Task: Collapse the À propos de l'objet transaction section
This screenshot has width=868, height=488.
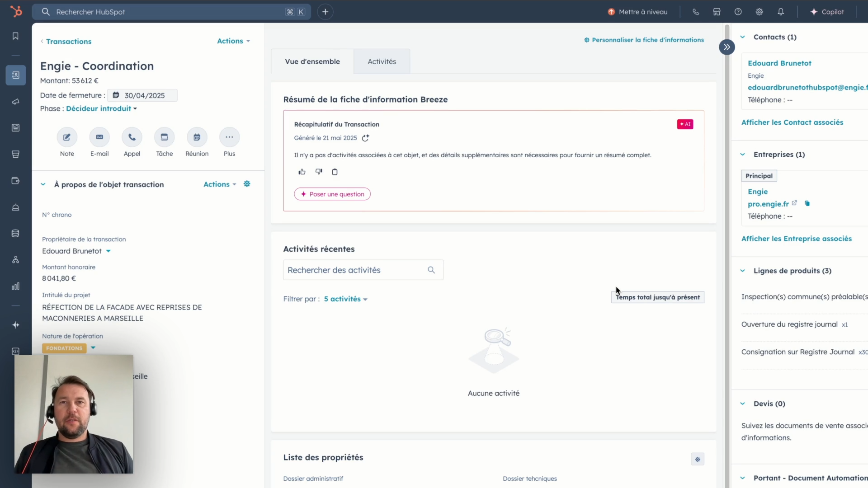Action: 43,184
